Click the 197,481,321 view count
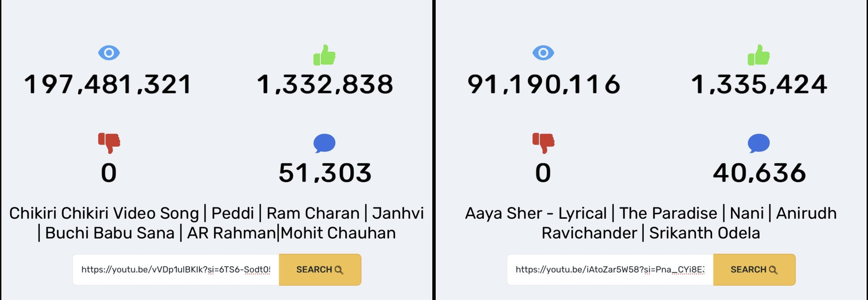 [x=108, y=84]
